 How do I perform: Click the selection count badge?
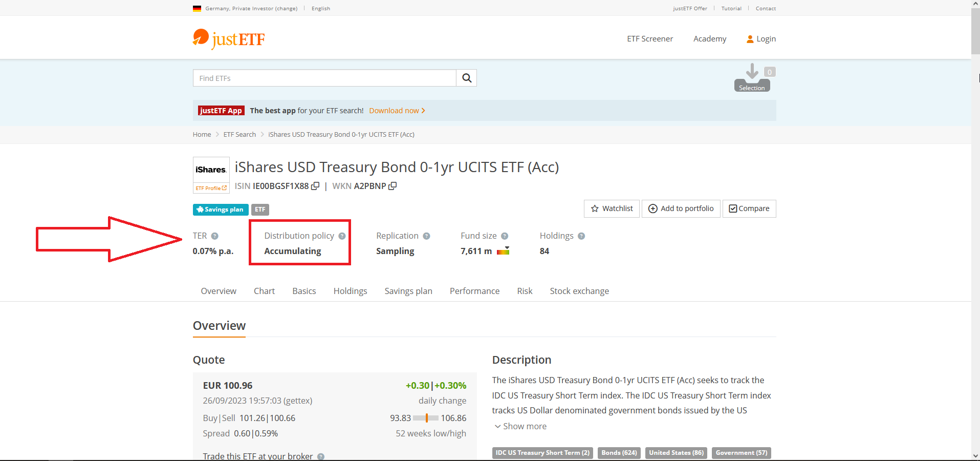point(770,72)
